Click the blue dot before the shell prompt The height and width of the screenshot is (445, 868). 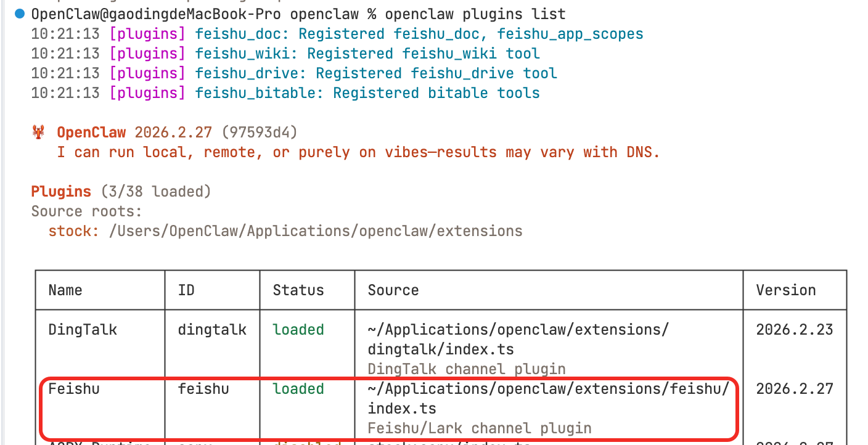(x=20, y=14)
